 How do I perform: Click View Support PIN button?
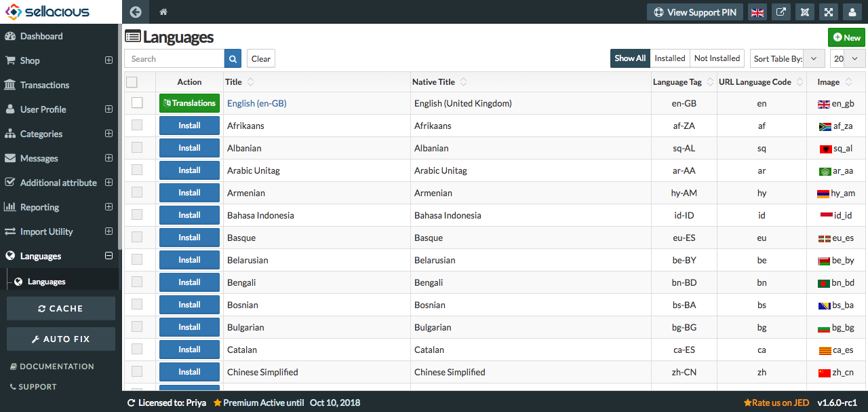pyautogui.click(x=695, y=12)
